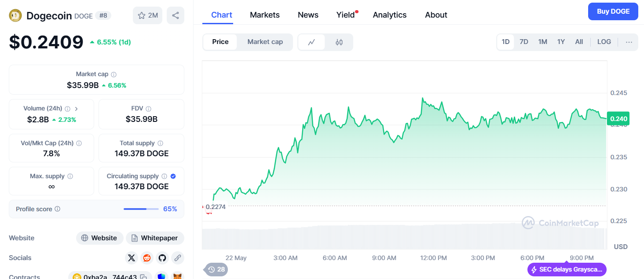Click the Max. supply info icon
Viewport: 644px width, 279px height.
point(70,176)
